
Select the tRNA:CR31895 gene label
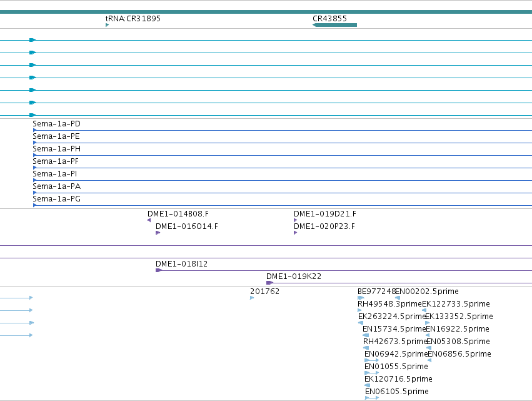(x=133, y=19)
